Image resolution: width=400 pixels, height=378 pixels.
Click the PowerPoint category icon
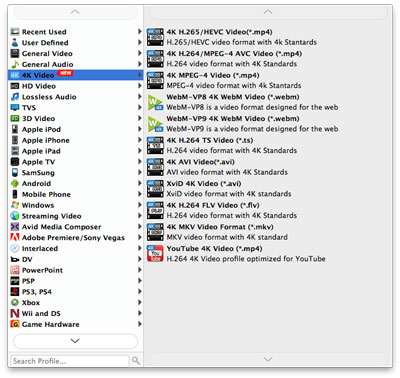point(15,270)
